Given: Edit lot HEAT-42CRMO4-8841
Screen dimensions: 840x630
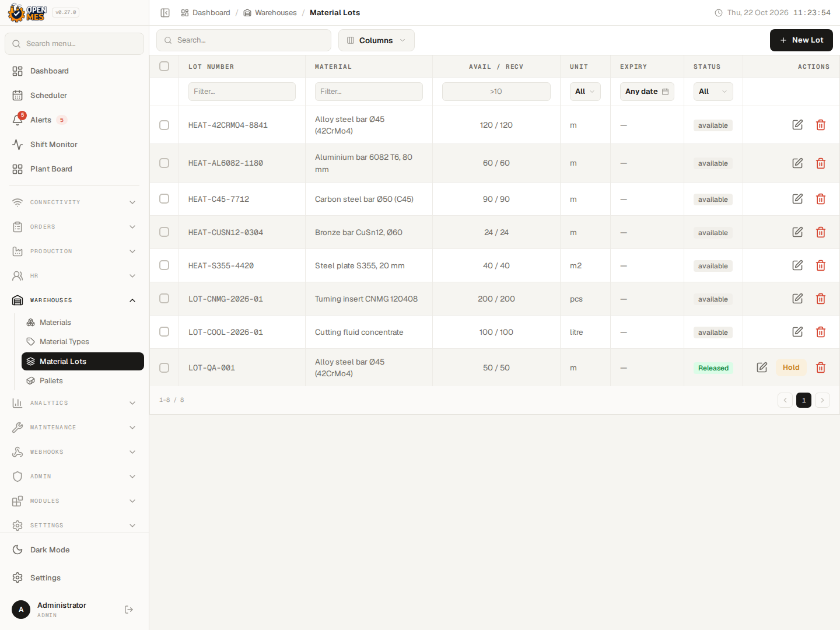Looking at the screenshot, I should [797, 125].
